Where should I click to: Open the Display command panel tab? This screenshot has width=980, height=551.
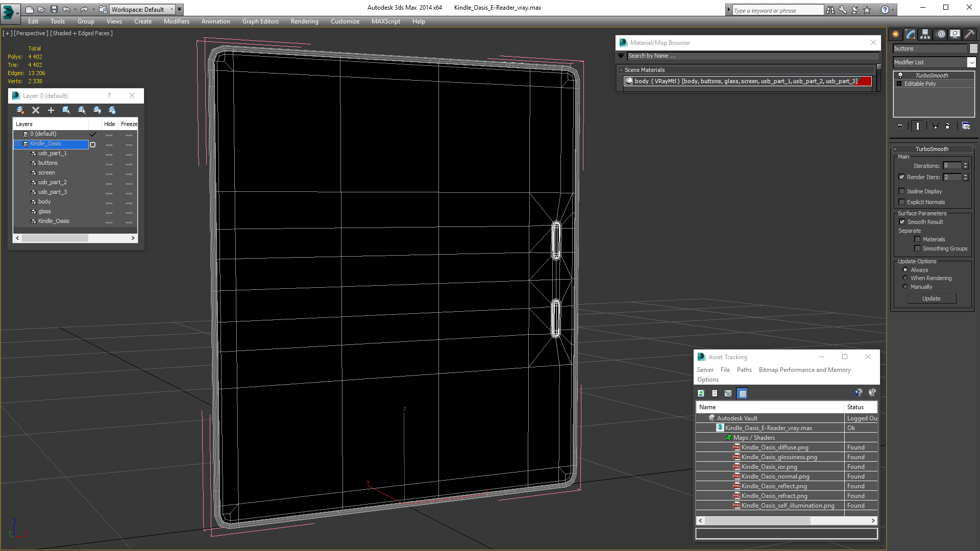coord(955,34)
